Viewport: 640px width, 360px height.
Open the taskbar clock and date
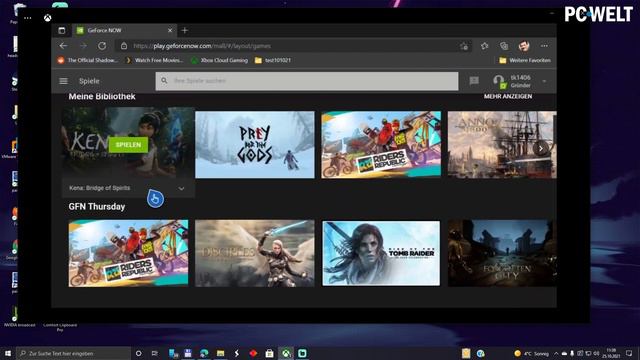[x=611, y=353]
